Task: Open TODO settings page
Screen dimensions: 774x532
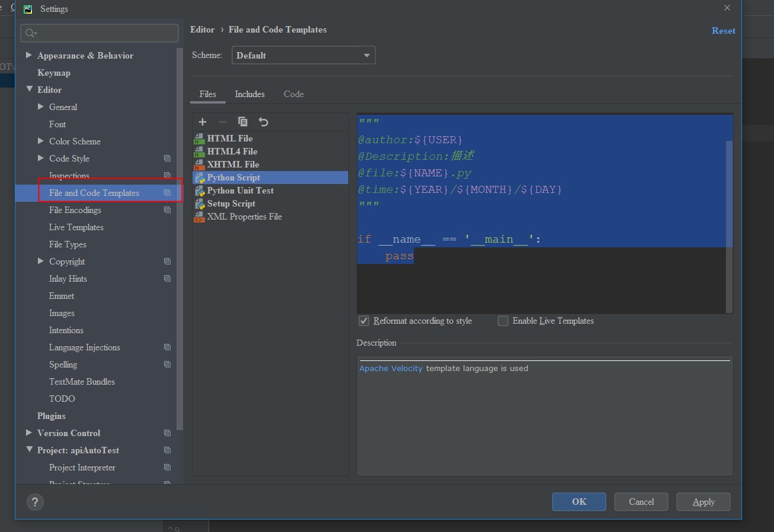Action: (62, 399)
